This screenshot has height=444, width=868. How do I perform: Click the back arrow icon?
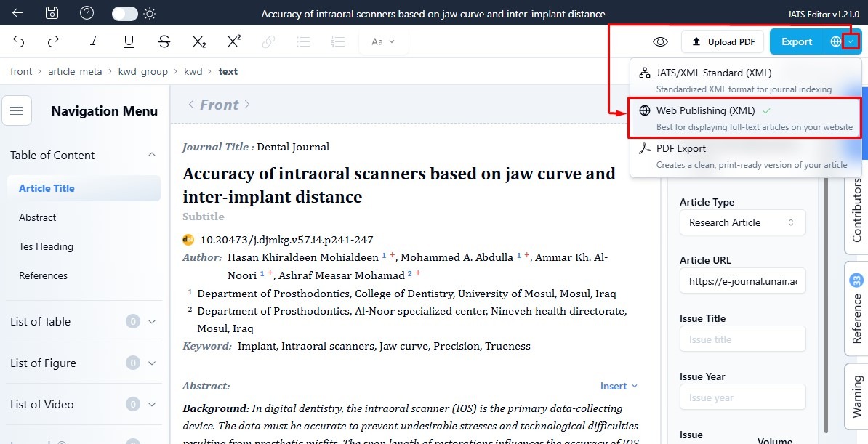pos(17,13)
